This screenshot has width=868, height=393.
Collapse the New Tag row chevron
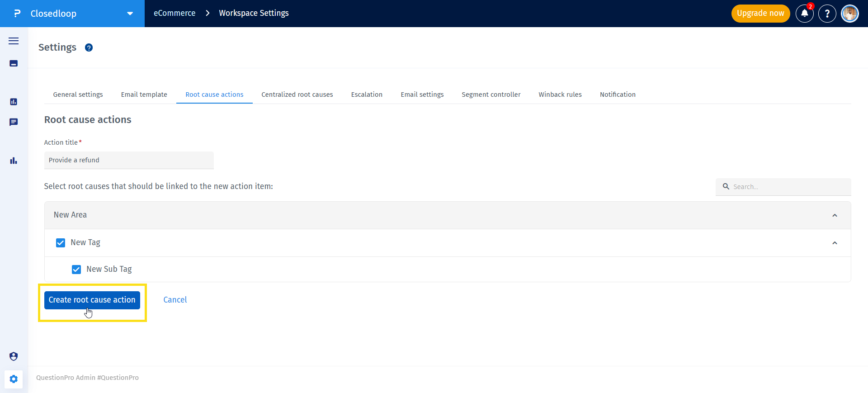[835, 243]
